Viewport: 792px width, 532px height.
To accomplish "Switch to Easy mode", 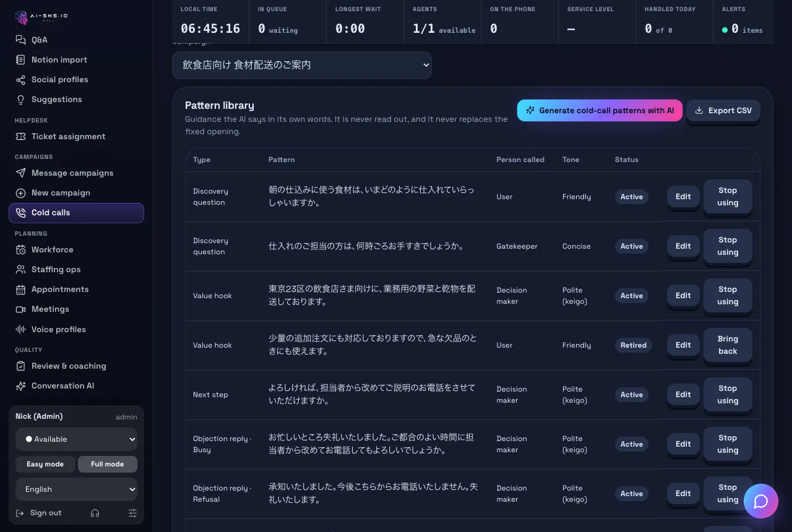I will pos(45,464).
